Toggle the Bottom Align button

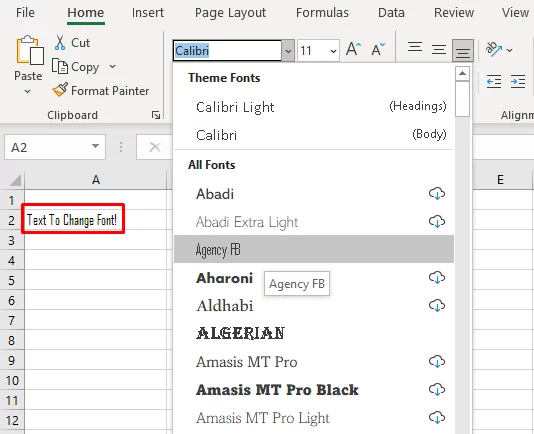[x=462, y=50]
